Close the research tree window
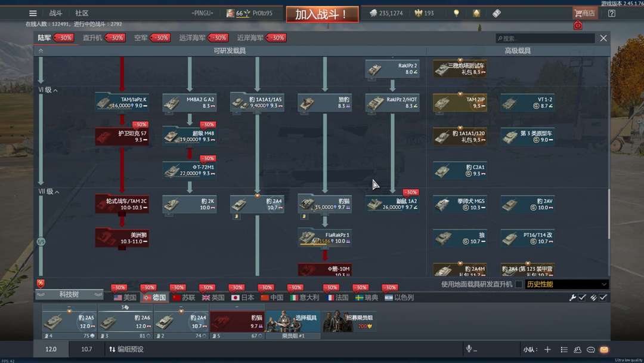This screenshot has width=644, height=363. 603,38
